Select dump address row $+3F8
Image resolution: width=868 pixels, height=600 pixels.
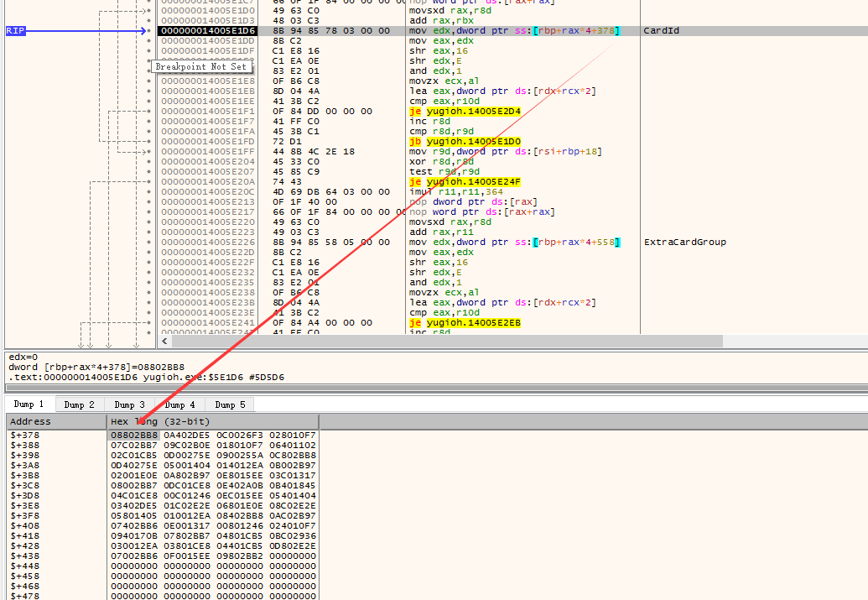click(25, 516)
